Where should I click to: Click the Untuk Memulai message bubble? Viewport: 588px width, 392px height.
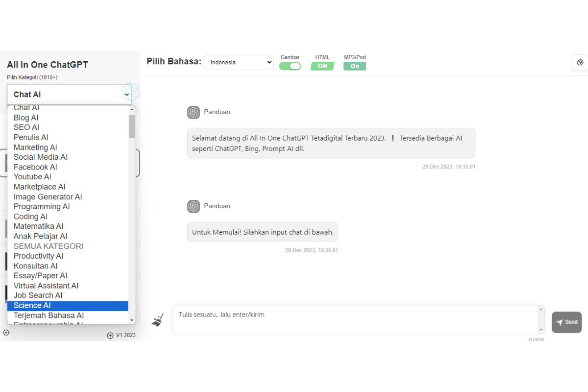(x=263, y=232)
